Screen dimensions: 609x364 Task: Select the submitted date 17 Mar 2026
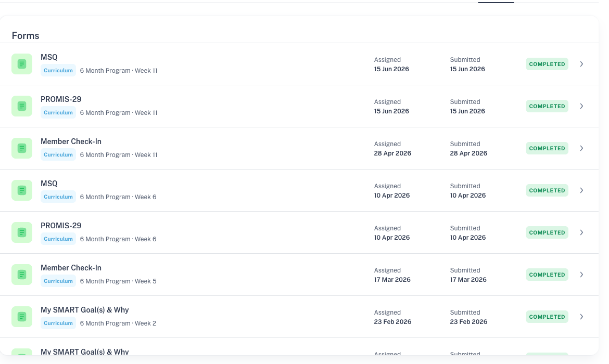click(468, 280)
